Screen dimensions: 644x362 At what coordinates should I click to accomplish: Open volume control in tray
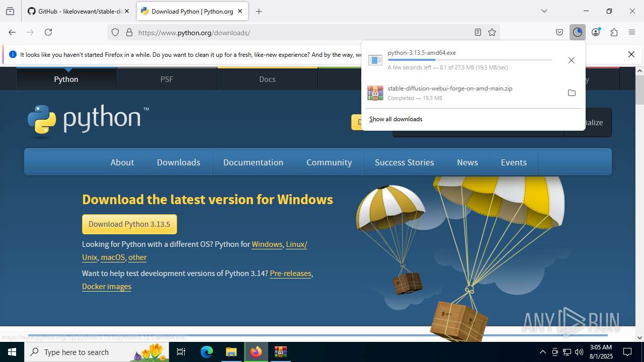tap(579, 352)
